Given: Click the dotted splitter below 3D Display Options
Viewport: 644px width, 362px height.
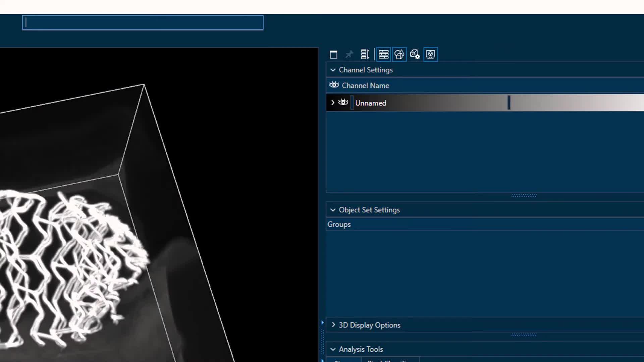Looking at the screenshot, I should [524, 335].
